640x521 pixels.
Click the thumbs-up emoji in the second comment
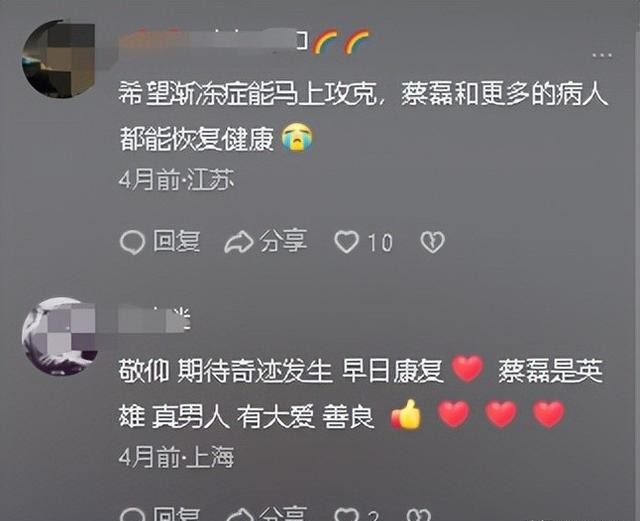406,414
